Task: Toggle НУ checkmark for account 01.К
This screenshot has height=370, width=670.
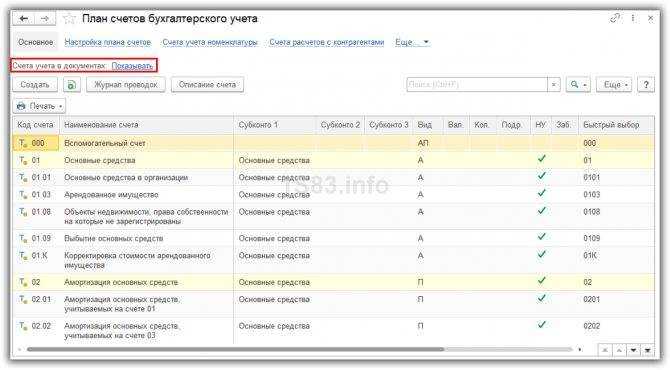Action: click(x=541, y=254)
